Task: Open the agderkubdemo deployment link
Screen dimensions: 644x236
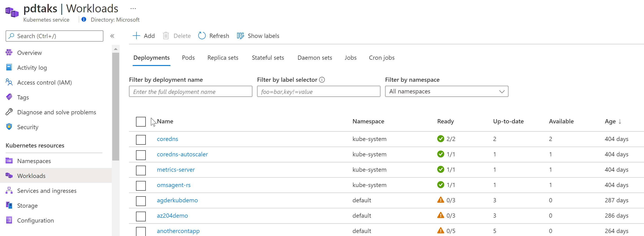Action: coord(177,200)
